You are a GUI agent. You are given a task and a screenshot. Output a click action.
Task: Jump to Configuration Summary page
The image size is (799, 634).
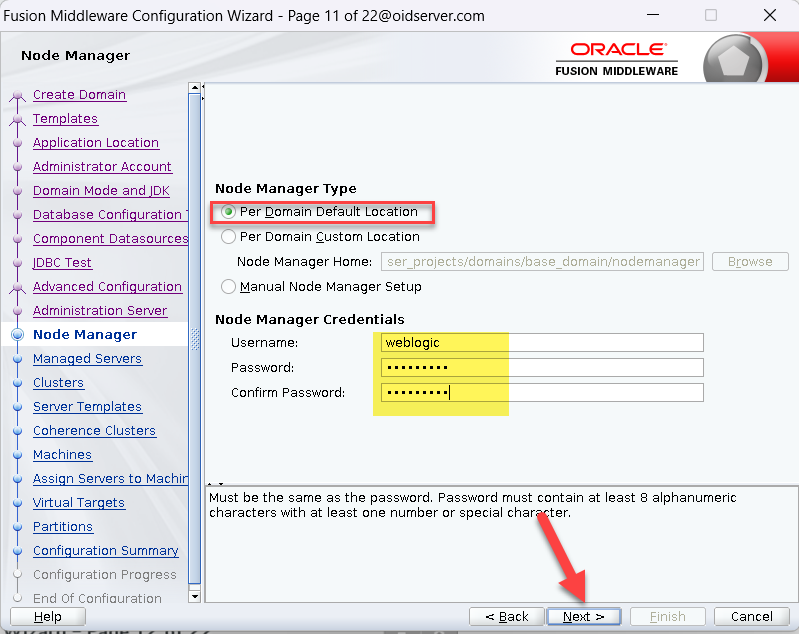105,551
